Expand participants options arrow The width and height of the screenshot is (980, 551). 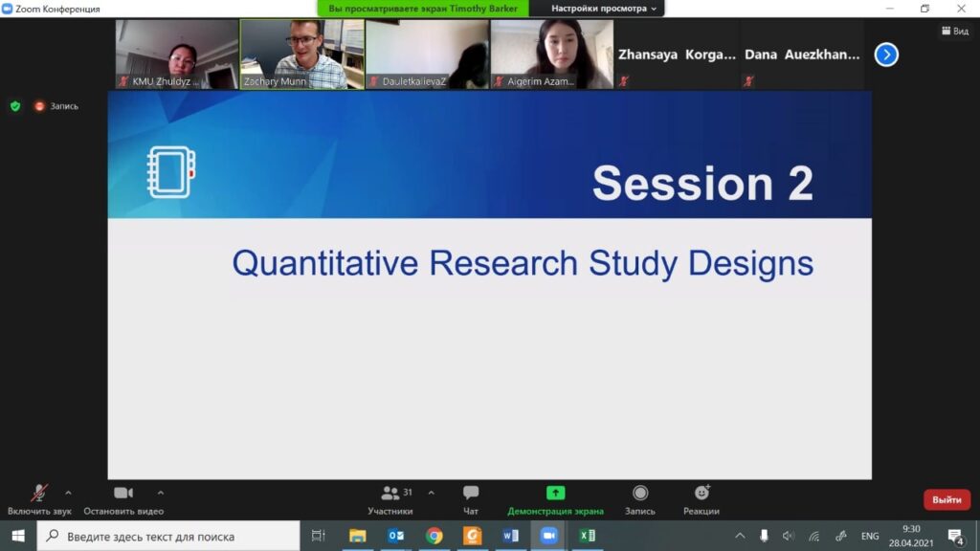[x=431, y=493]
